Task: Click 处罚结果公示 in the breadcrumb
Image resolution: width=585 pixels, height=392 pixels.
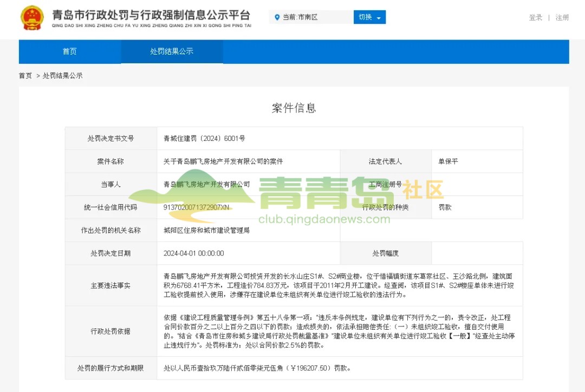Action: point(63,76)
